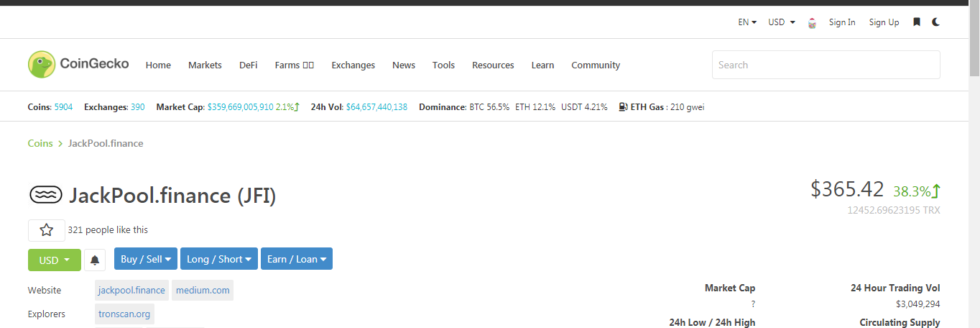Viewport: 980px width, 328px height.
Task: Click the JackPool.finance coin logo
Action: tap(46, 195)
